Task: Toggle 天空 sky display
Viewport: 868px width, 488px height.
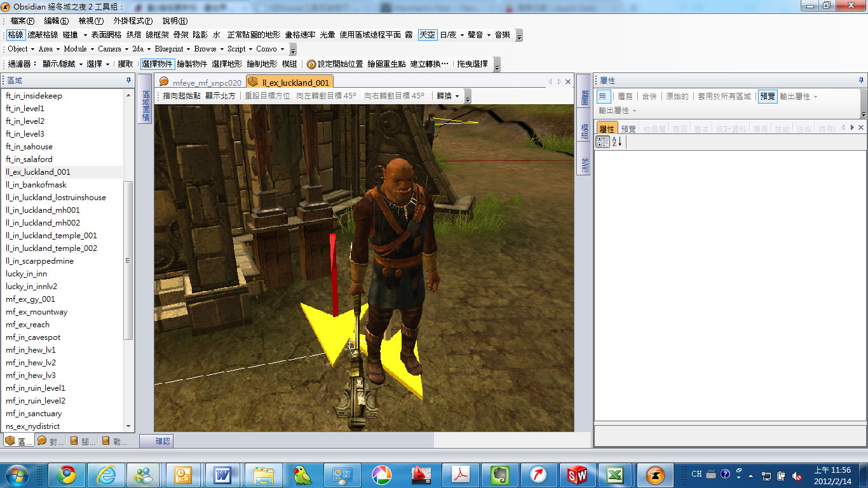Action: [427, 35]
